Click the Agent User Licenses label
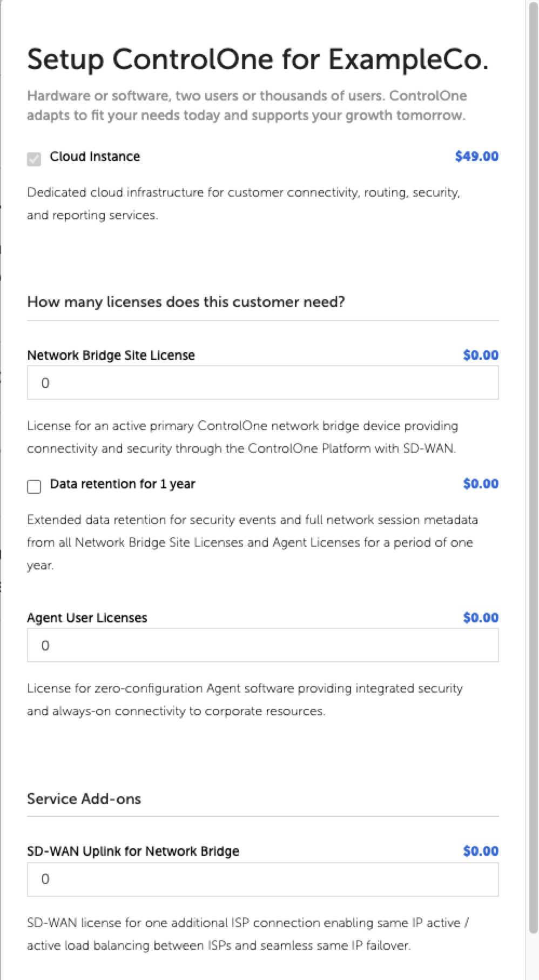The width and height of the screenshot is (539, 980). click(x=87, y=618)
